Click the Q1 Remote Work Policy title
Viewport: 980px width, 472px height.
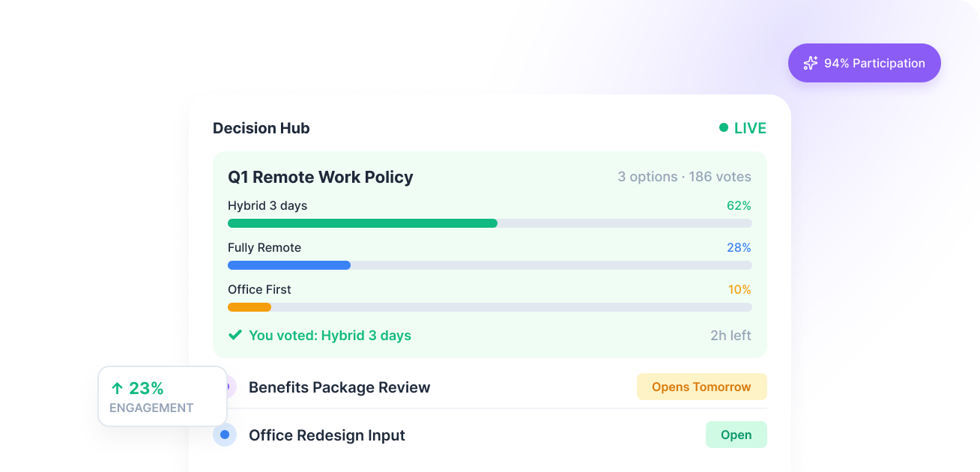[x=321, y=177]
